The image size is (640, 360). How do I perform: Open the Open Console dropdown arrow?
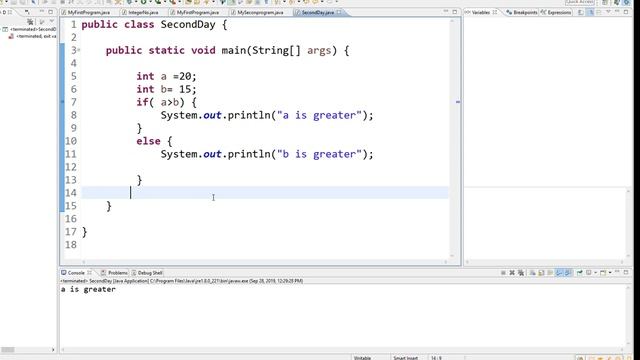coord(610,273)
